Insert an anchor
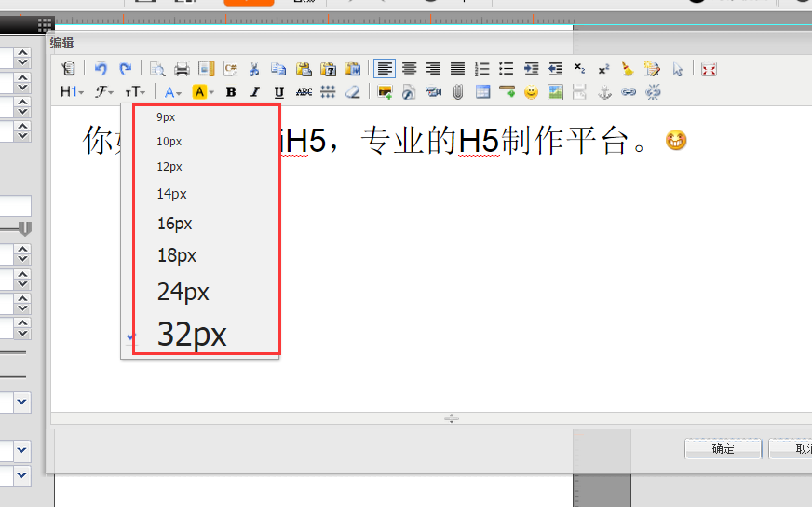The width and height of the screenshot is (812, 507). point(604,91)
